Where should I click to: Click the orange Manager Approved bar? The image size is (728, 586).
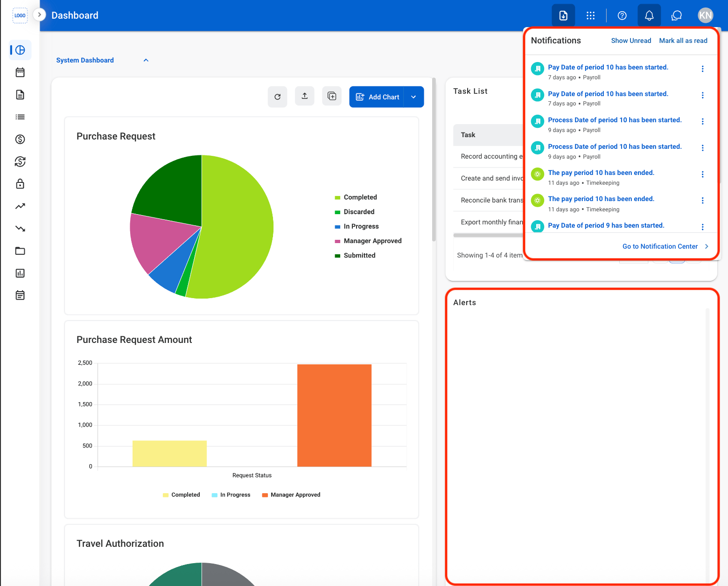pos(334,415)
